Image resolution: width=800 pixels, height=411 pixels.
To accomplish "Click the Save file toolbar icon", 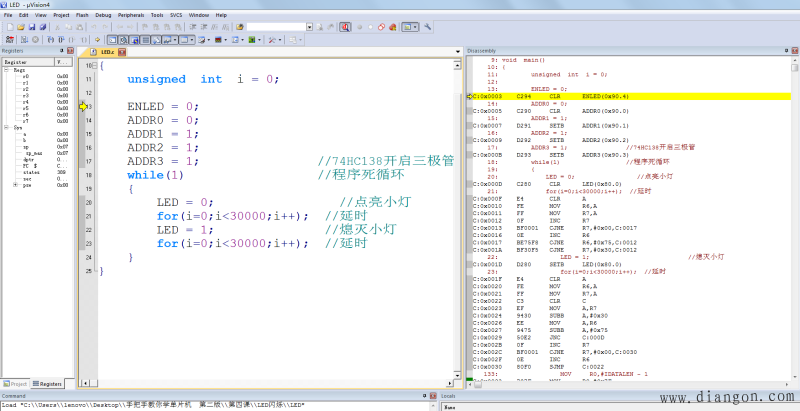I will point(32,27).
